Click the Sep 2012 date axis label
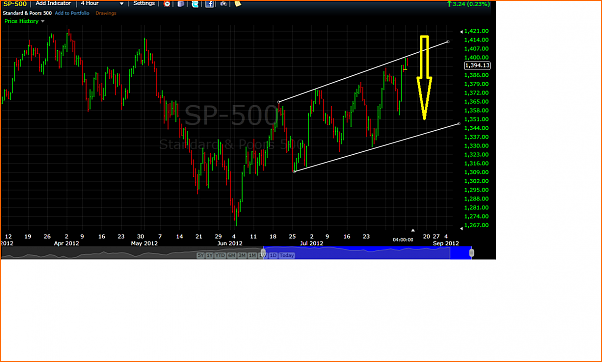Screen dimensions: 602x362 [446, 243]
